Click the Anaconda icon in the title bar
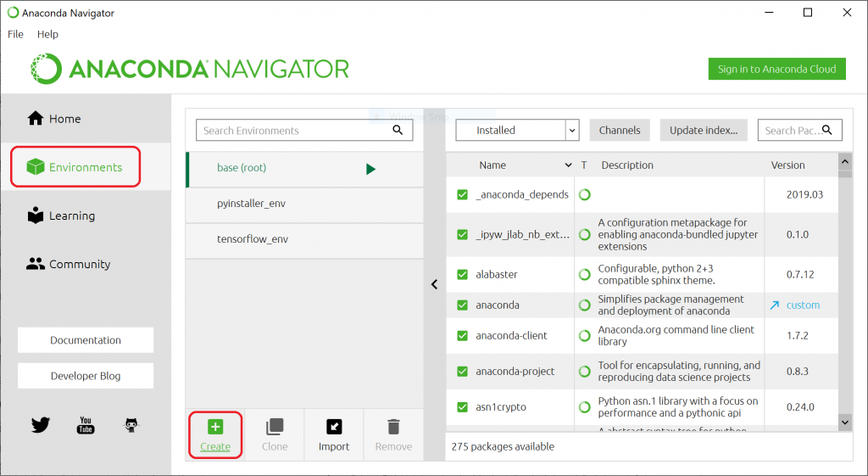 point(13,12)
